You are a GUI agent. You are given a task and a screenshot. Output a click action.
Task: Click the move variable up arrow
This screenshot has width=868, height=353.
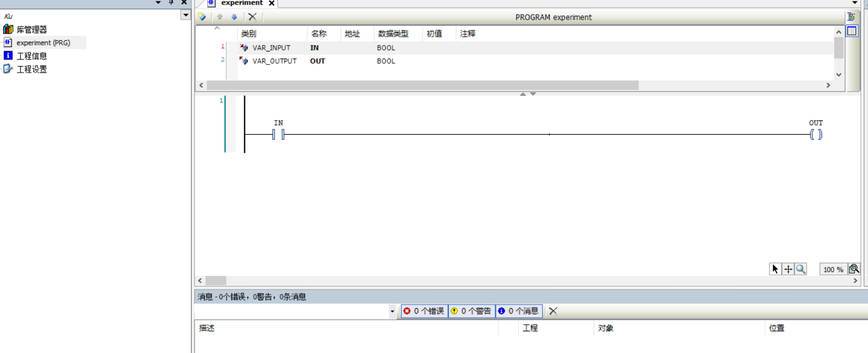click(220, 17)
